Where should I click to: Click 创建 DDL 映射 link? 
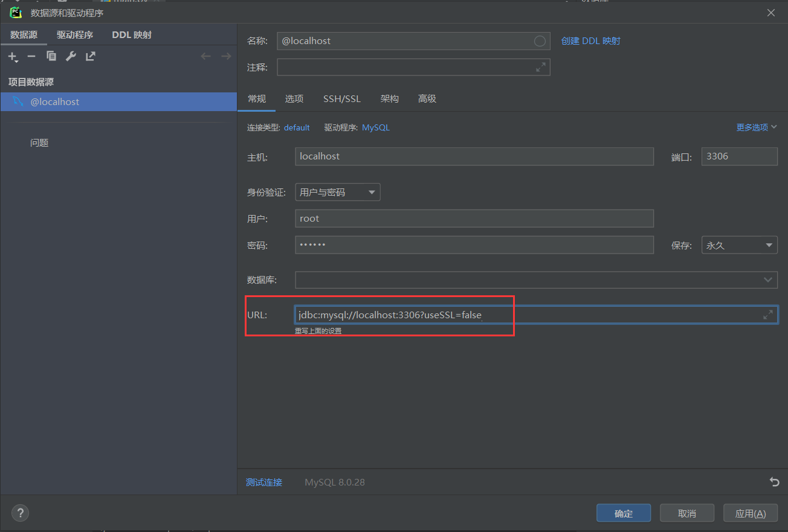click(591, 41)
